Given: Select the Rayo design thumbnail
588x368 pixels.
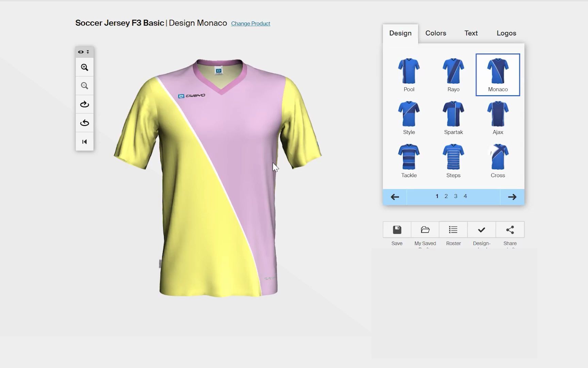Looking at the screenshot, I should tap(453, 75).
